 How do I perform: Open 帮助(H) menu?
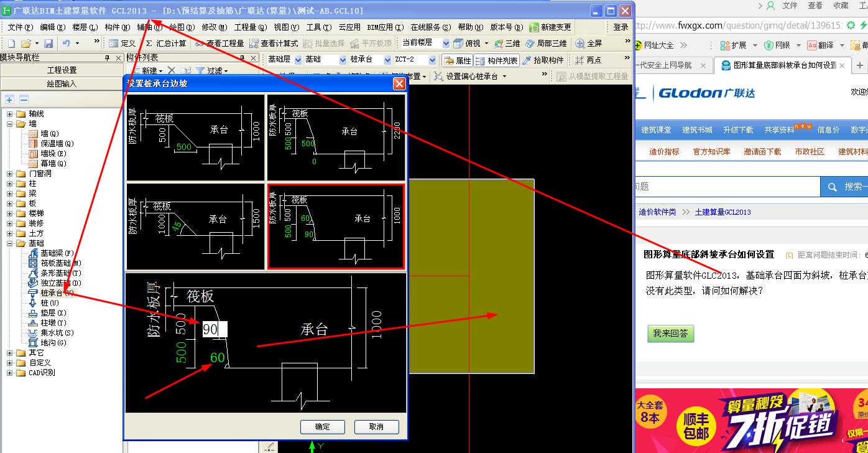tap(470, 27)
